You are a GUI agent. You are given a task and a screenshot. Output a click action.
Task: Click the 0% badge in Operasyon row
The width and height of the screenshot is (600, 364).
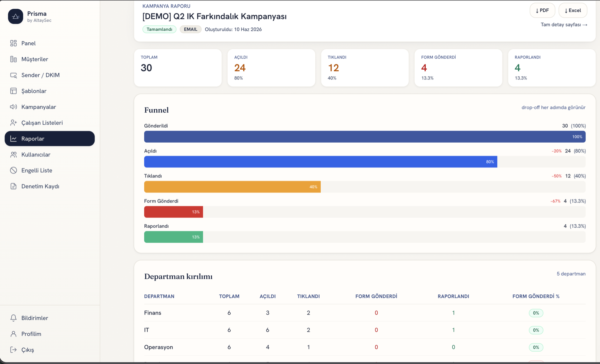tap(536, 348)
